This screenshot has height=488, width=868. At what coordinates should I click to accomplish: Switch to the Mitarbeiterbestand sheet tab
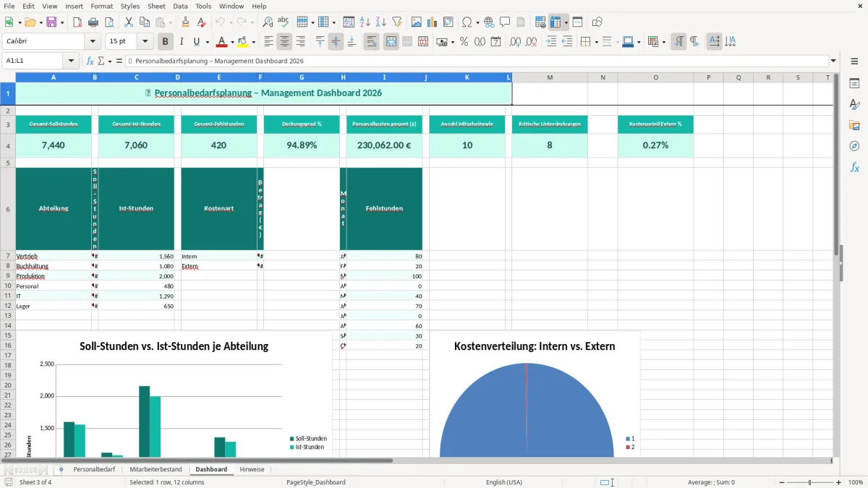point(156,469)
